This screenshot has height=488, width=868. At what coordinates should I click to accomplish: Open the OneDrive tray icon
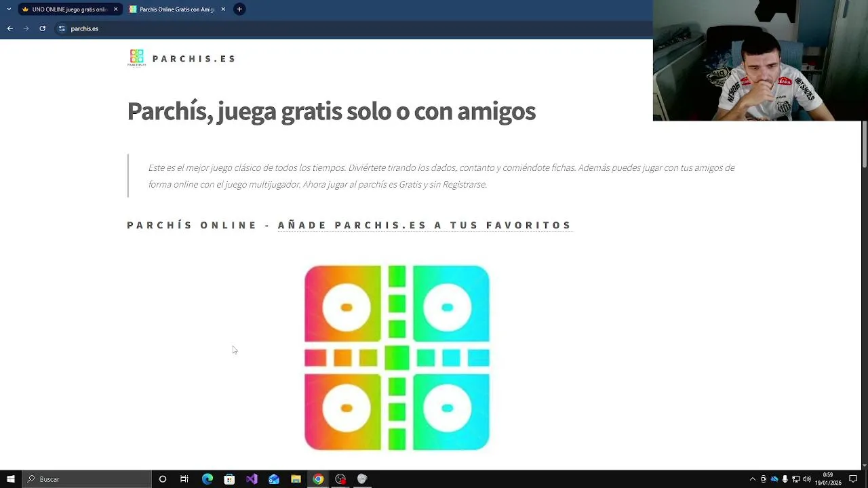coord(774,479)
